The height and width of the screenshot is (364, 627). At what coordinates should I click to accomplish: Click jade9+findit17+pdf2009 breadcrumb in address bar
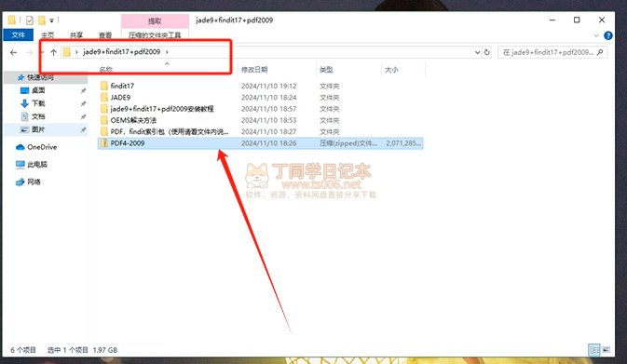pyautogui.click(x=121, y=52)
